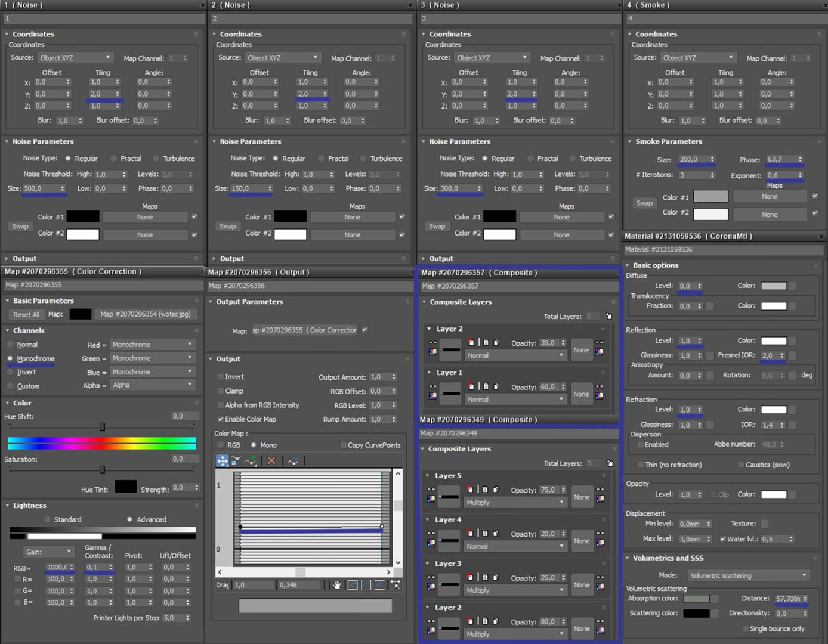
Task: Delete Layer 5 in Map #2070296349 composite
Action: pyautogui.click(x=471, y=490)
